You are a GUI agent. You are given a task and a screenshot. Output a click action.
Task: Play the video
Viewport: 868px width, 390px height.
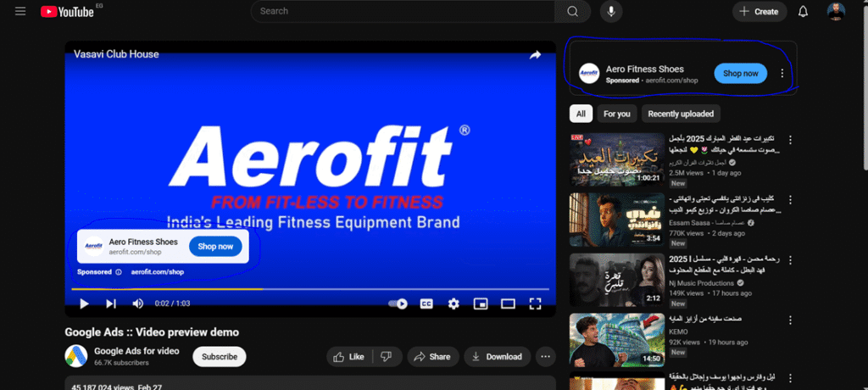point(84,304)
